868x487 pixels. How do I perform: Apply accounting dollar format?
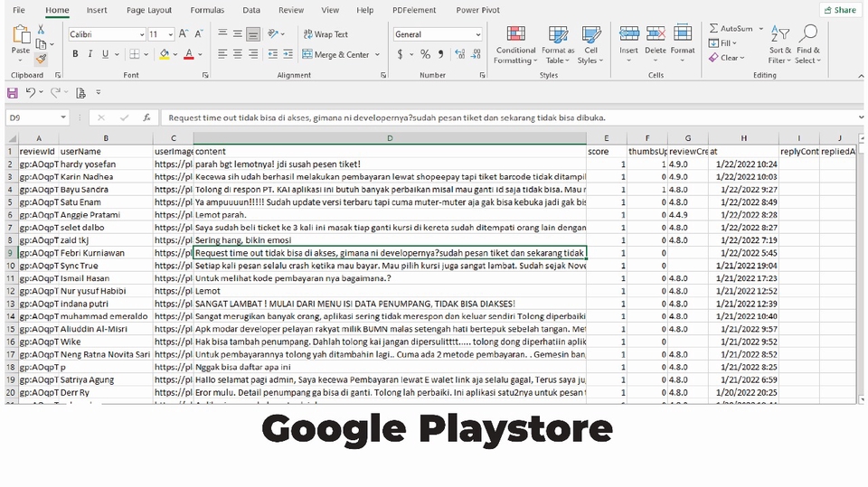point(400,54)
